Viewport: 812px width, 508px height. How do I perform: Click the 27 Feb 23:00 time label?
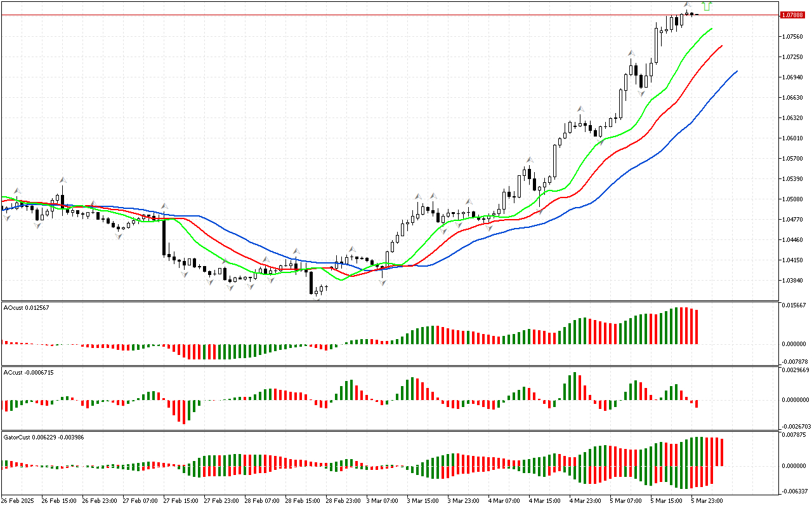[221, 501]
